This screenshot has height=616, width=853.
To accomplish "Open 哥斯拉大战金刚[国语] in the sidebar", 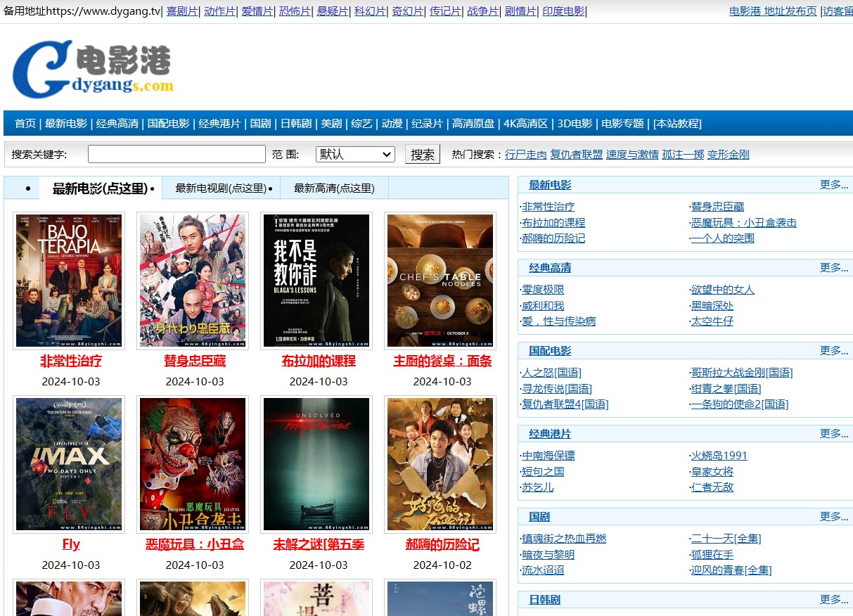I will 742,373.
